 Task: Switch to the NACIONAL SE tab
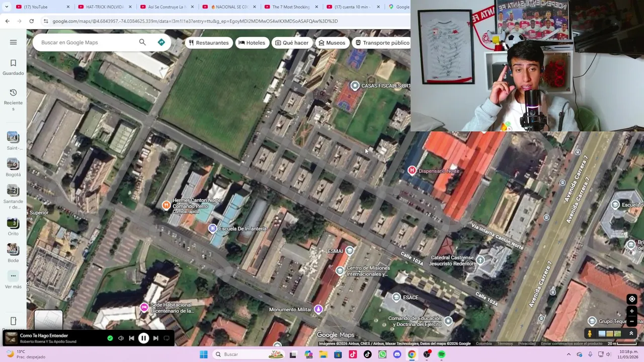pos(229,7)
